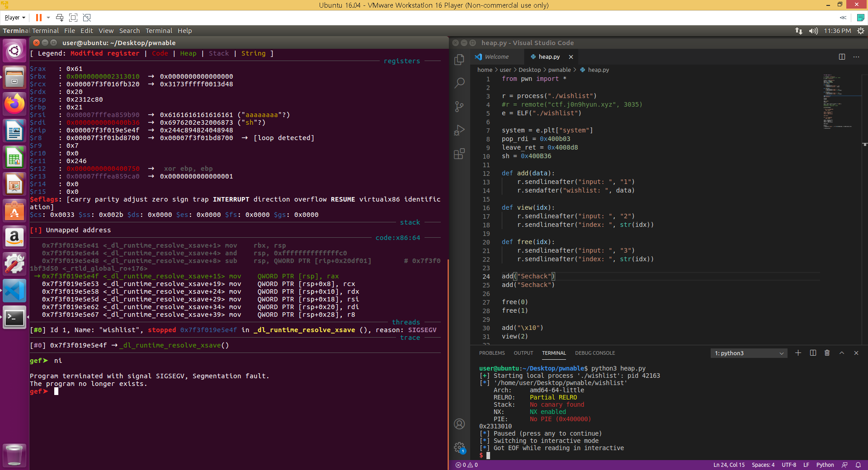The width and height of the screenshot is (868, 470).
Task: Switch to the DEBUG CONSOLE tab
Action: pyautogui.click(x=595, y=353)
